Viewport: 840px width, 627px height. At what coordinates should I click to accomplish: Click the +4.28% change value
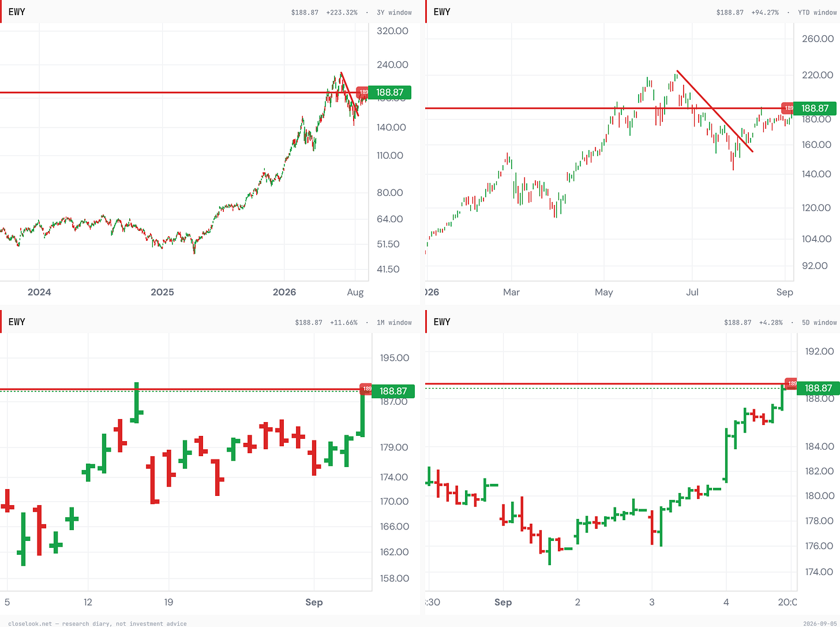(x=770, y=322)
